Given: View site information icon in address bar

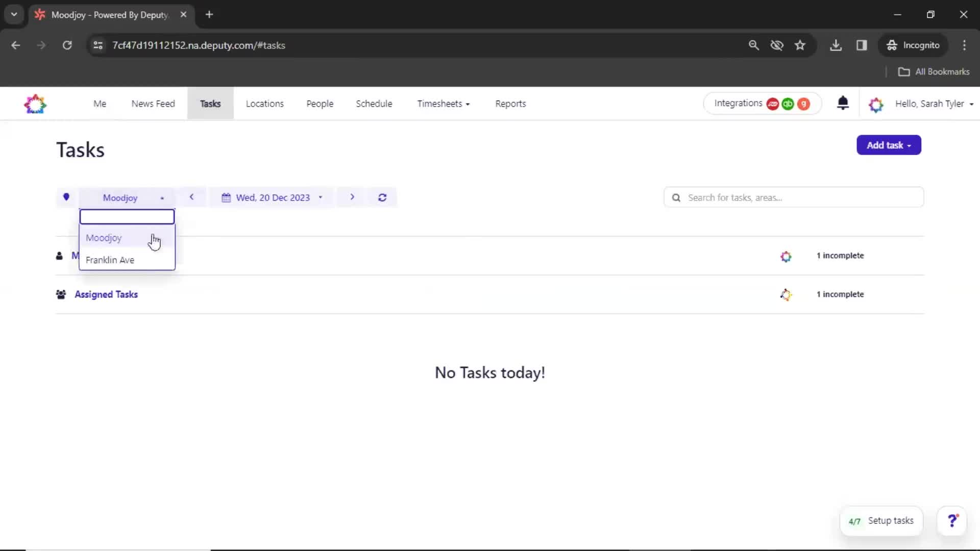Looking at the screenshot, I should click(x=98, y=45).
